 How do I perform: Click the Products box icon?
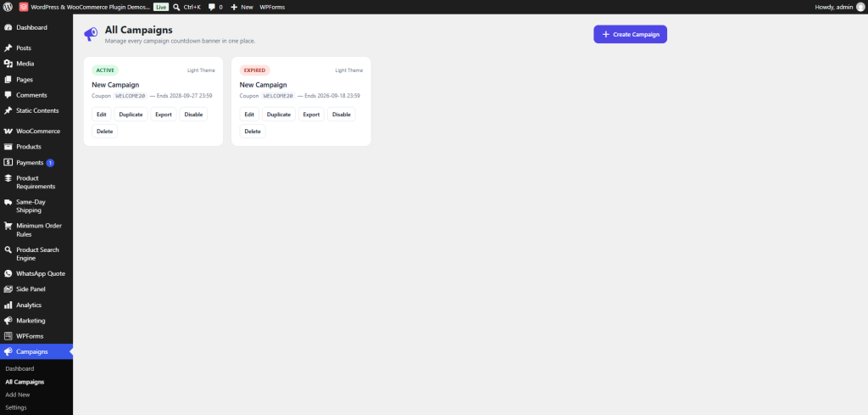(8, 147)
